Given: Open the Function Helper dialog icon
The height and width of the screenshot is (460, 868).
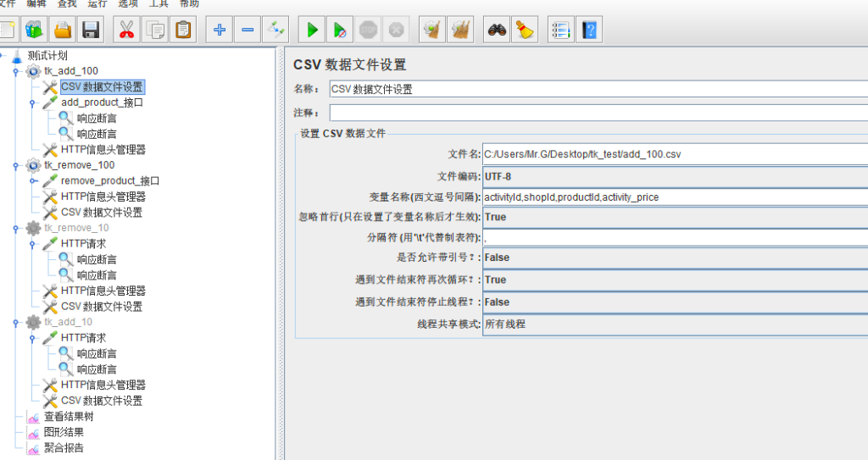Looking at the screenshot, I should [x=561, y=30].
